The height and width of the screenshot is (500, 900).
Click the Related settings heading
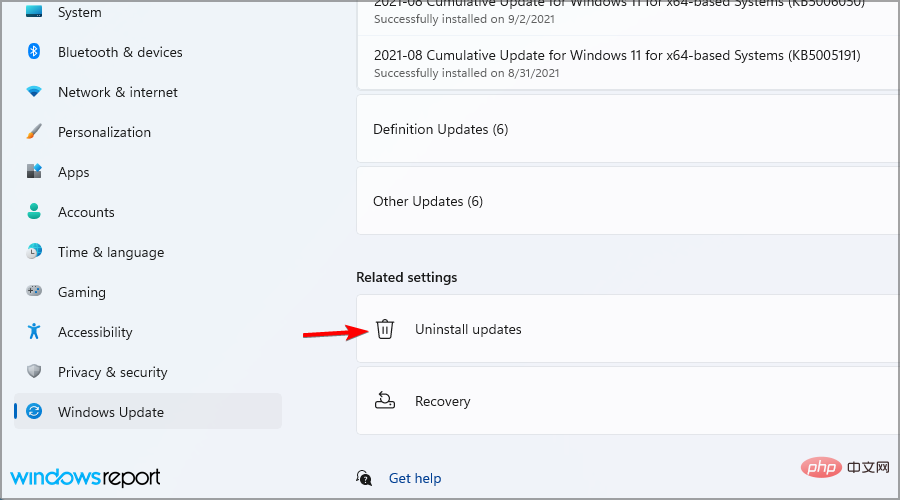click(x=406, y=277)
